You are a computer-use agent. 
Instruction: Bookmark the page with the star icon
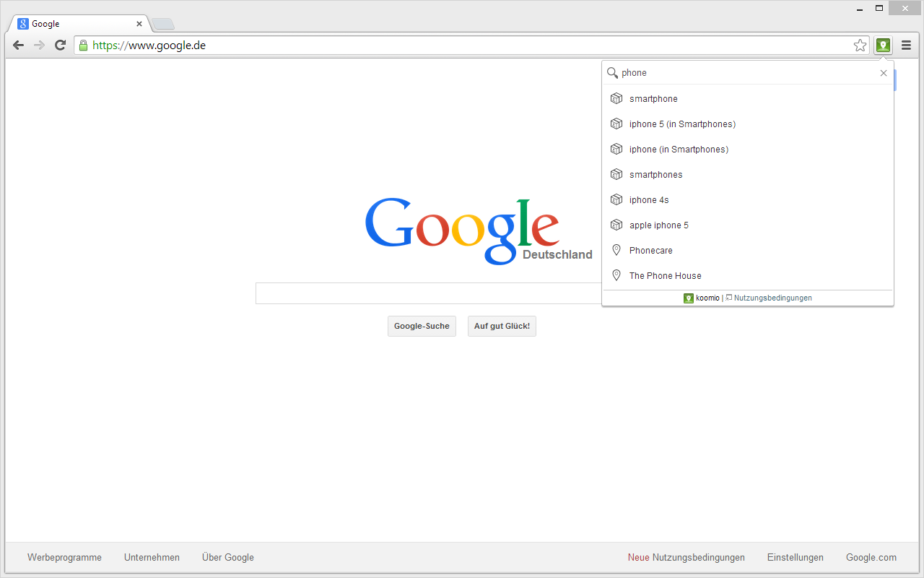[x=860, y=46]
